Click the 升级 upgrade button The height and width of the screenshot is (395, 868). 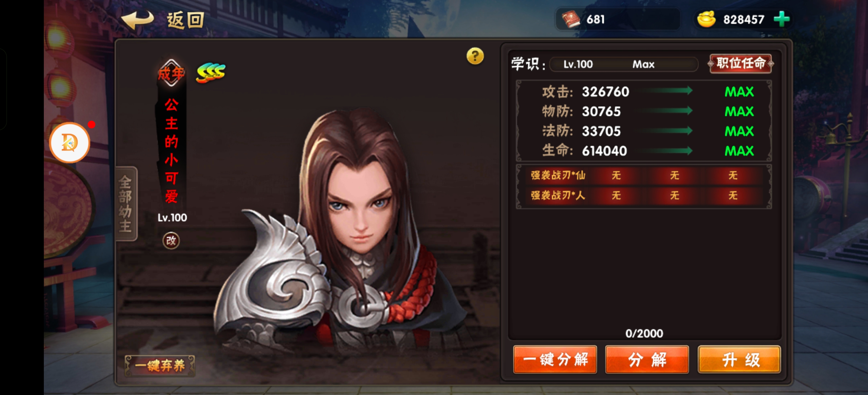739,359
